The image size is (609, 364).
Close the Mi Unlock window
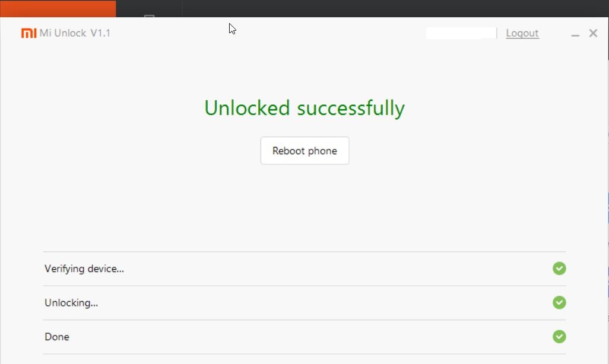[593, 33]
